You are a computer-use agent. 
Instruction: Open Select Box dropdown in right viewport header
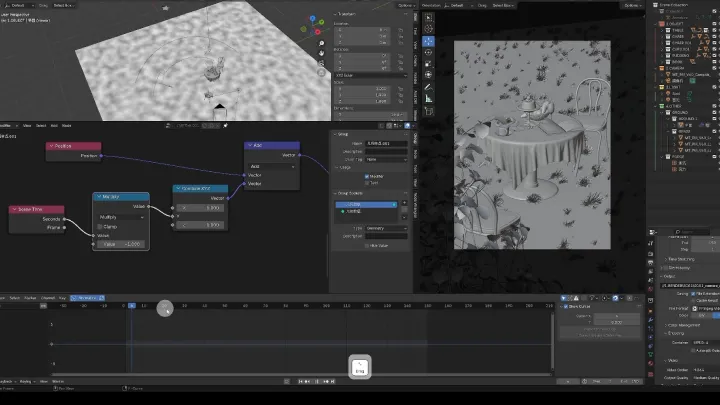[503, 6]
